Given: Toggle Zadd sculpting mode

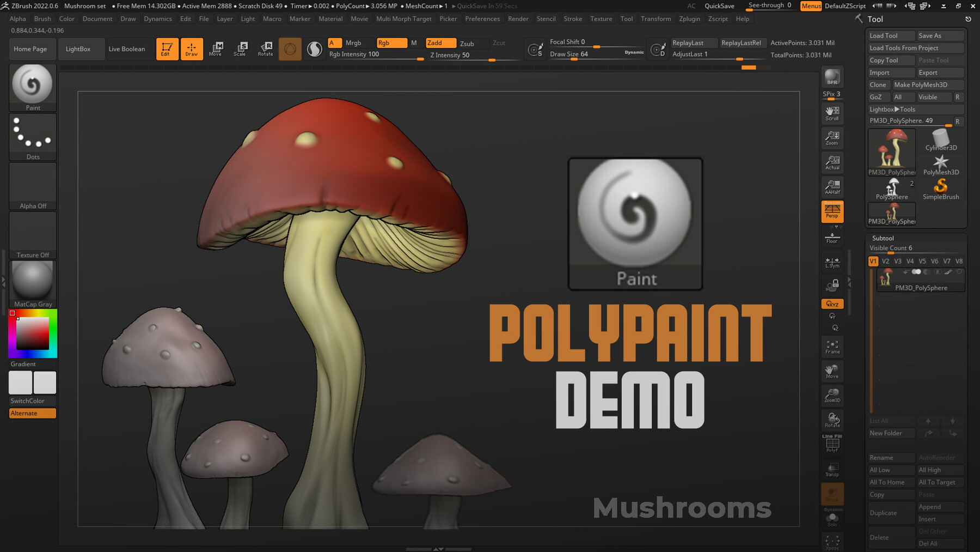Looking at the screenshot, I should pos(440,43).
